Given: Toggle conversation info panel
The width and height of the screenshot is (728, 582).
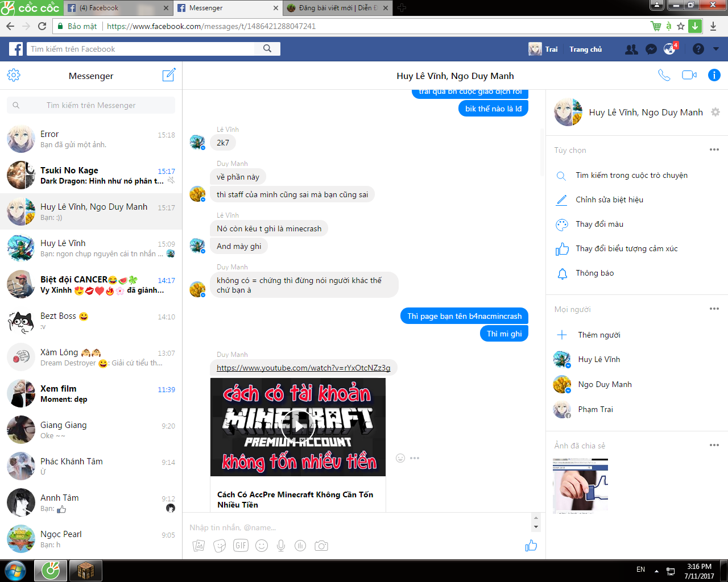Looking at the screenshot, I should (x=714, y=75).
